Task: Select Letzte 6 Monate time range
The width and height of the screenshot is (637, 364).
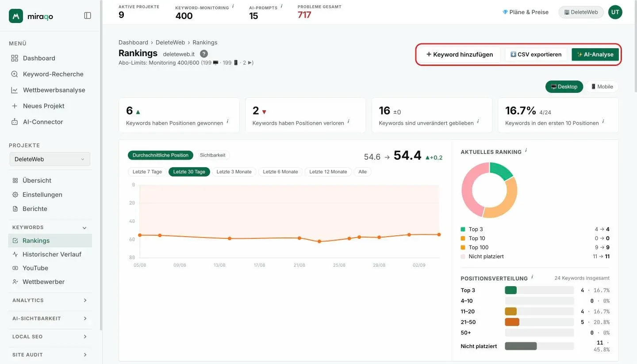Action: (x=280, y=172)
